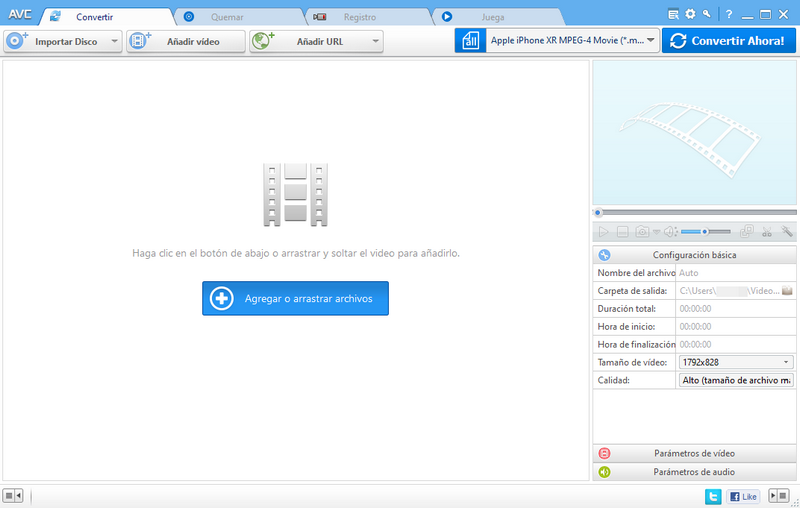Click Añadir vídeo button
The height and width of the screenshot is (508, 800).
pyautogui.click(x=186, y=41)
